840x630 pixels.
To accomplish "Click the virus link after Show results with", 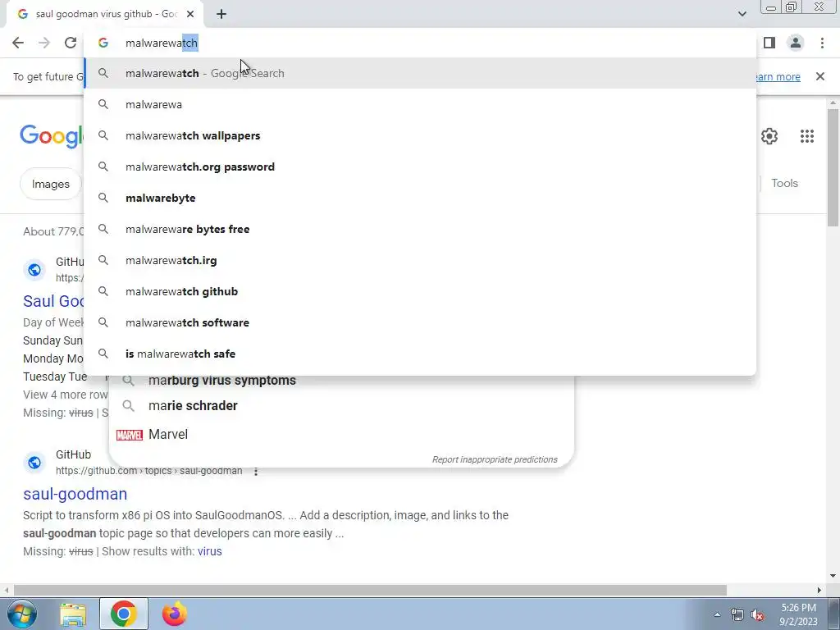I will (x=209, y=551).
